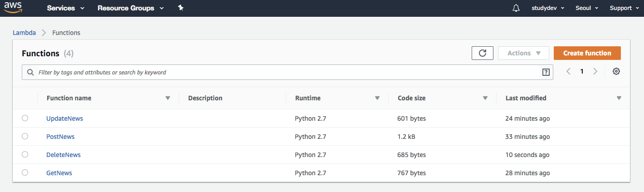Expand the Services menu

66,8
